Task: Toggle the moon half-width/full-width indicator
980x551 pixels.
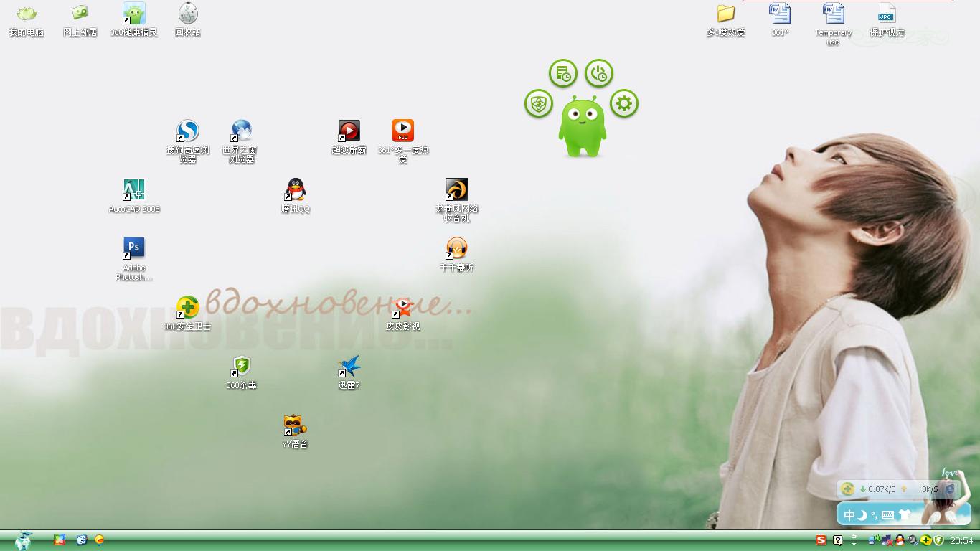Action: tap(862, 515)
